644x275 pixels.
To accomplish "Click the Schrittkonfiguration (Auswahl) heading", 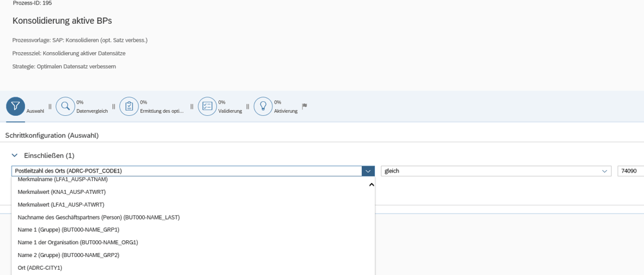I will coord(52,135).
